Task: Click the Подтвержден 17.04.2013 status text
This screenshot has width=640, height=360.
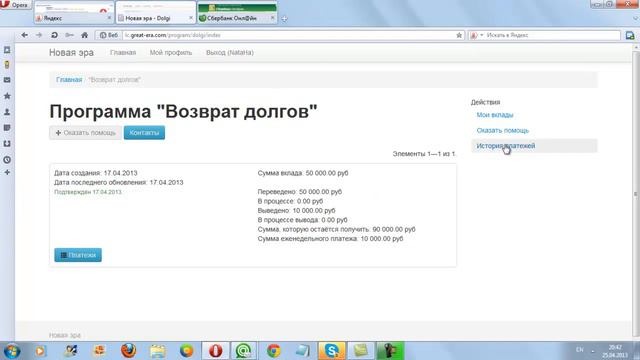Action: [88, 192]
